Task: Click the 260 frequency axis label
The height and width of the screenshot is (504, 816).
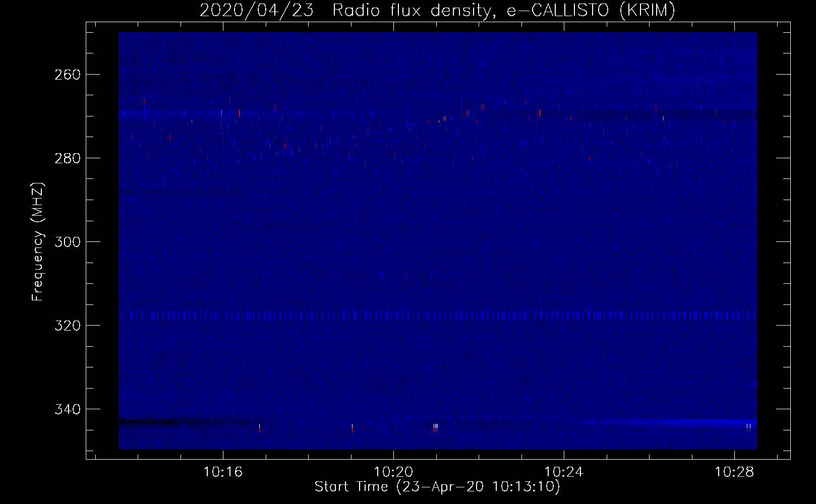Action: (67, 75)
